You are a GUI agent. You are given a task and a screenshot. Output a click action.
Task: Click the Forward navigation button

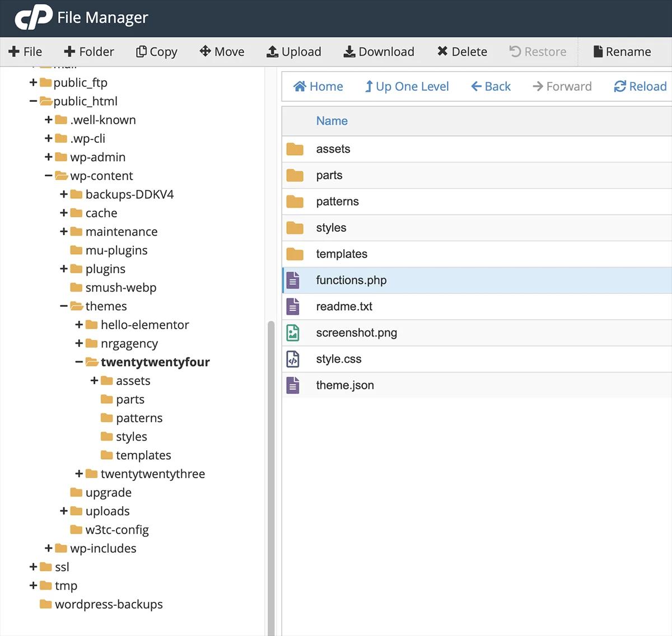click(562, 86)
